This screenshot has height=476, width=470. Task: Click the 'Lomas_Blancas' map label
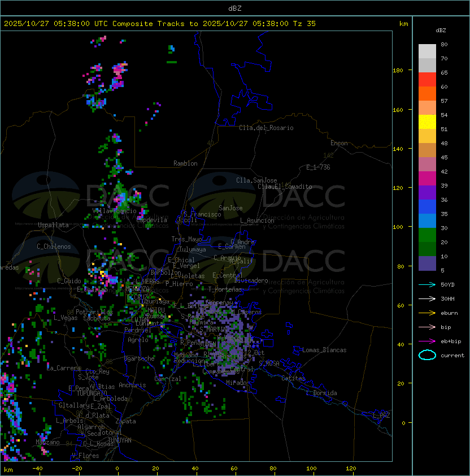pyautogui.click(x=324, y=350)
